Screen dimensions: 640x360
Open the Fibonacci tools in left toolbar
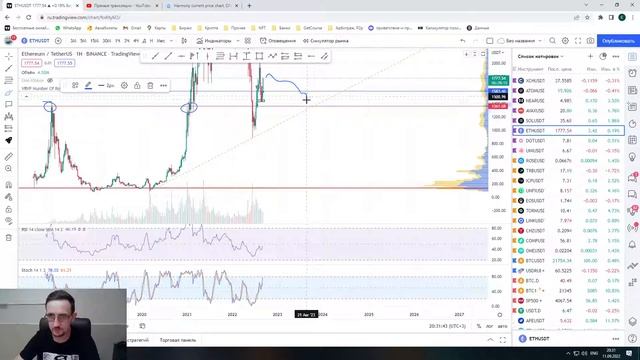(9, 80)
